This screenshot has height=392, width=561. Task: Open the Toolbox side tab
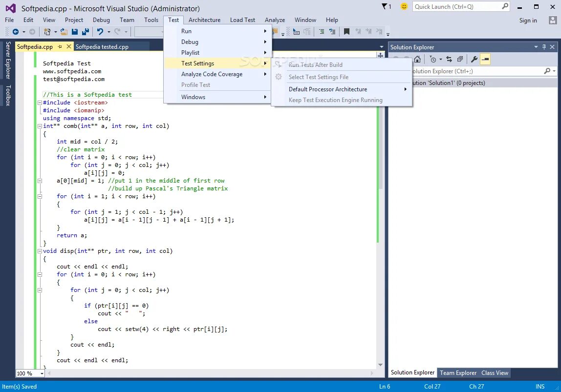8,95
